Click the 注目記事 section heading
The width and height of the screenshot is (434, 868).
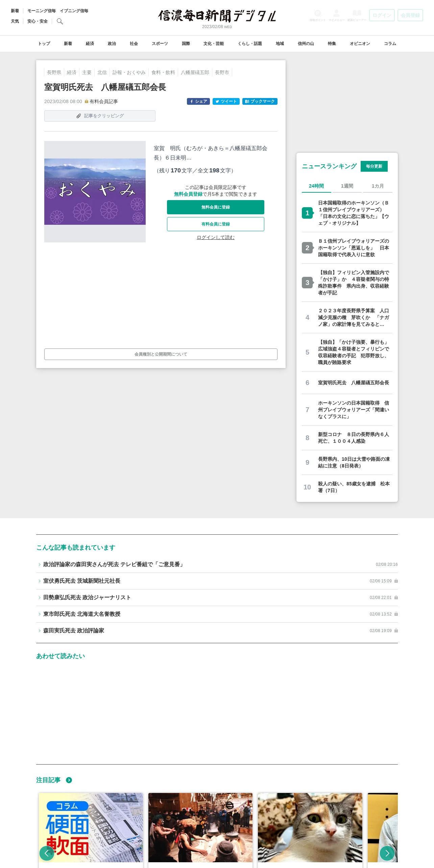48,780
